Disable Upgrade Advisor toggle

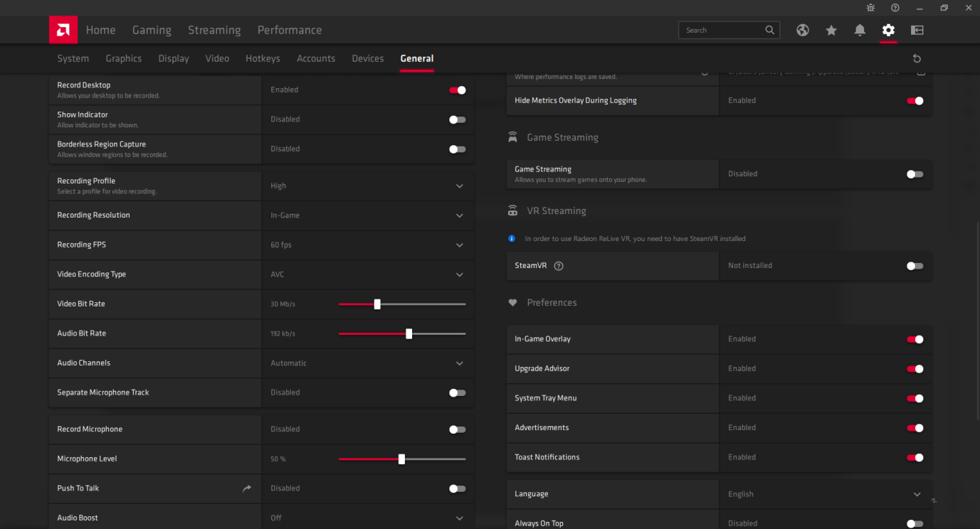915,369
